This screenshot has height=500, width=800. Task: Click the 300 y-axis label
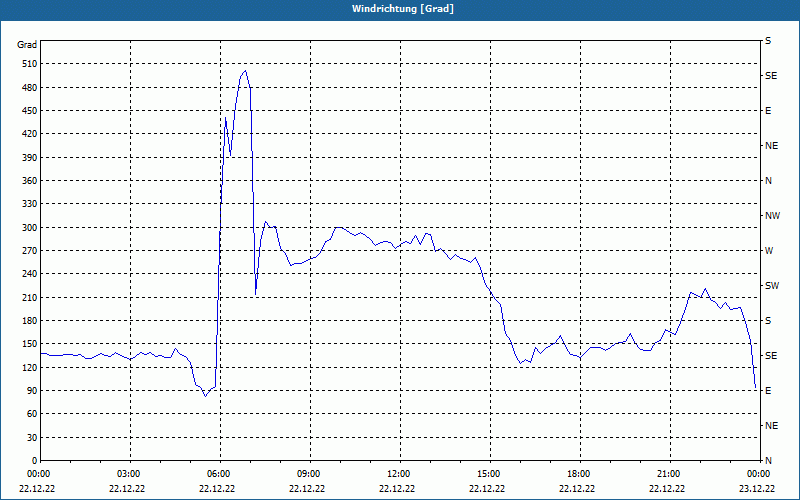point(31,228)
